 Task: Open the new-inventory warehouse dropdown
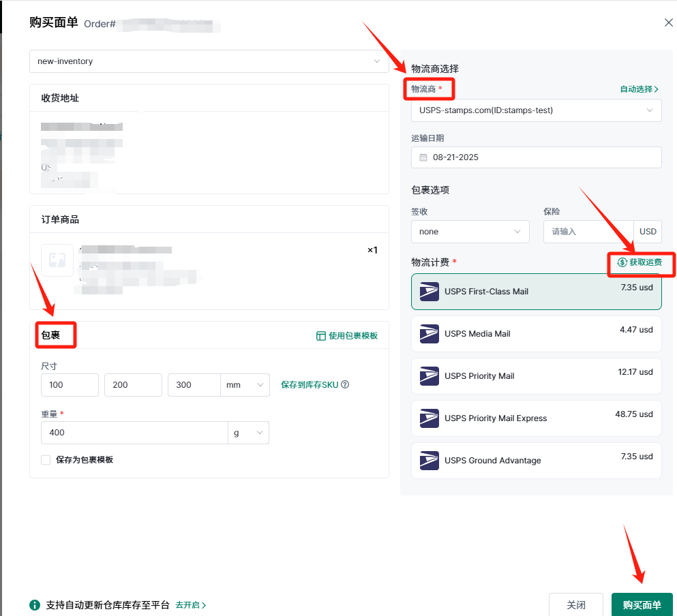(209, 61)
